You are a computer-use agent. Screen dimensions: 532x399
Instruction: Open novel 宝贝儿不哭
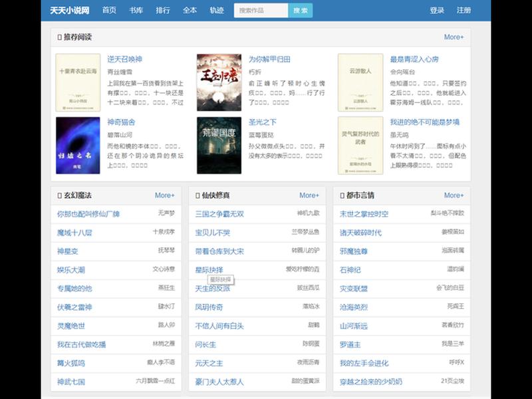coord(212,233)
